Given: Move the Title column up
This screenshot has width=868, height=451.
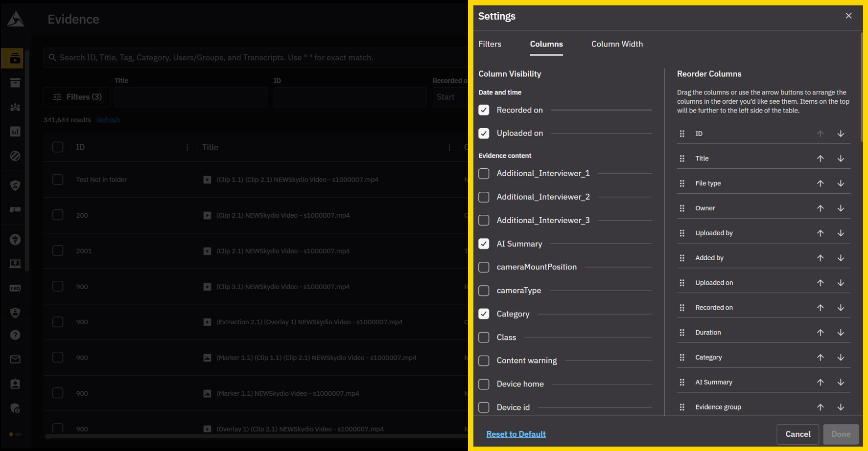Looking at the screenshot, I should coord(820,158).
